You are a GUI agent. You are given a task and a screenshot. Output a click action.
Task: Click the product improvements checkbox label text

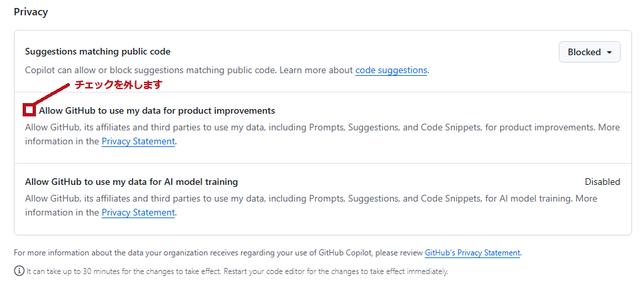[x=157, y=110]
